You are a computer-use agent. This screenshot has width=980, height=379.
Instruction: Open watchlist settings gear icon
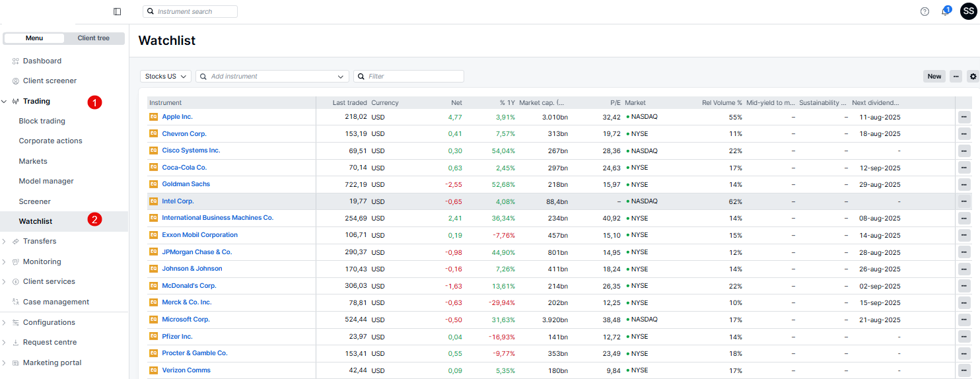[x=973, y=77]
